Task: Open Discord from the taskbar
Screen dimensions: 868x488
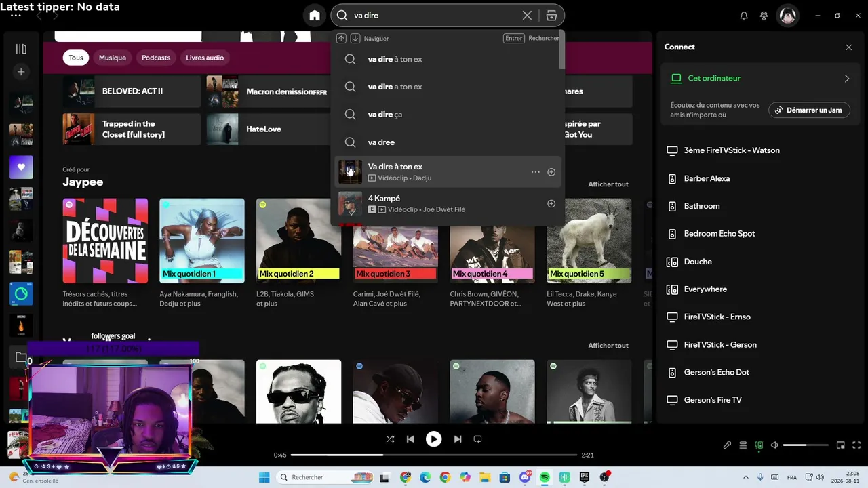Action: 524,477
